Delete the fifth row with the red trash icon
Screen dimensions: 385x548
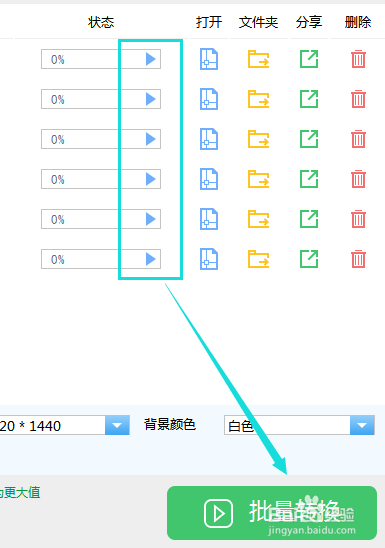(358, 219)
